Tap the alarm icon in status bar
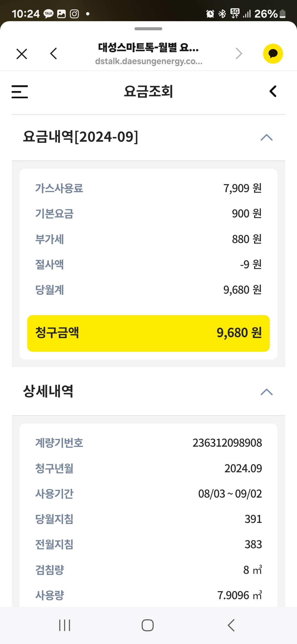The height and width of the screenshot is (644, 297). click(x=210, y=13)
